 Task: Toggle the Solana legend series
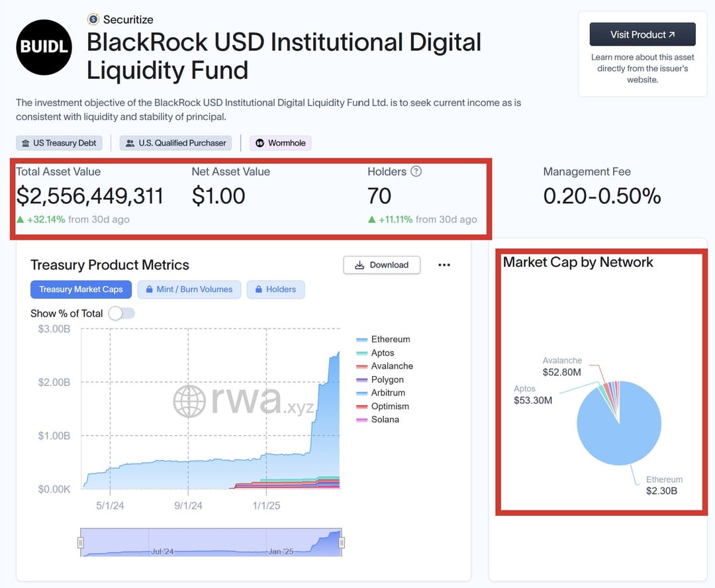[377, 420]
